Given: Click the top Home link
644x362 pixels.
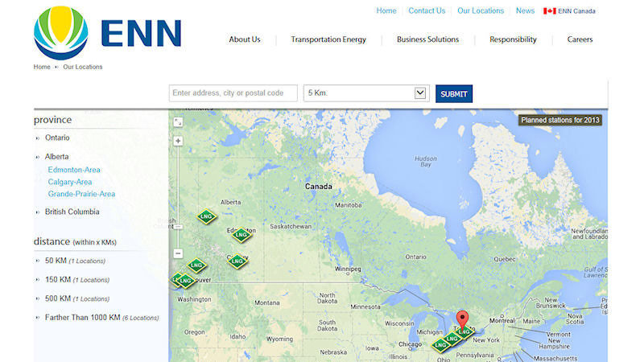Looking at the screenshot, I should [386, 10].
